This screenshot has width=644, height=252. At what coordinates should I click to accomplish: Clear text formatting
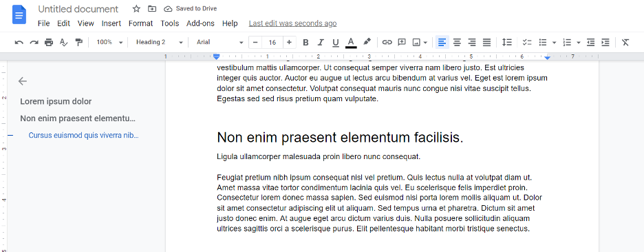(x=625, y=42)
